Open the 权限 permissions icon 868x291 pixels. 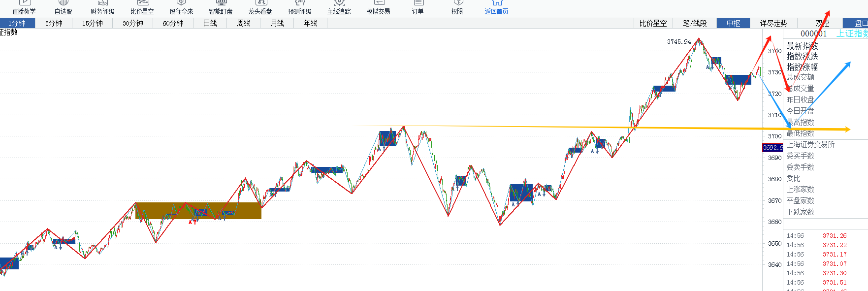(x=457, y=7)
